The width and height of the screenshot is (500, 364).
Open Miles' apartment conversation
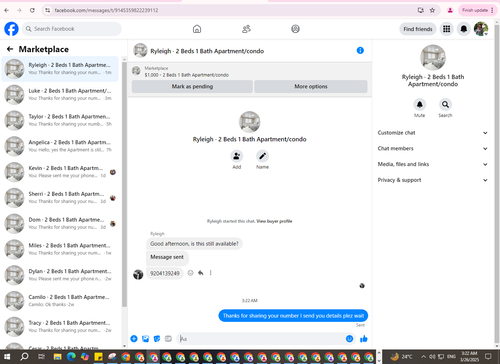click(60, 249)
